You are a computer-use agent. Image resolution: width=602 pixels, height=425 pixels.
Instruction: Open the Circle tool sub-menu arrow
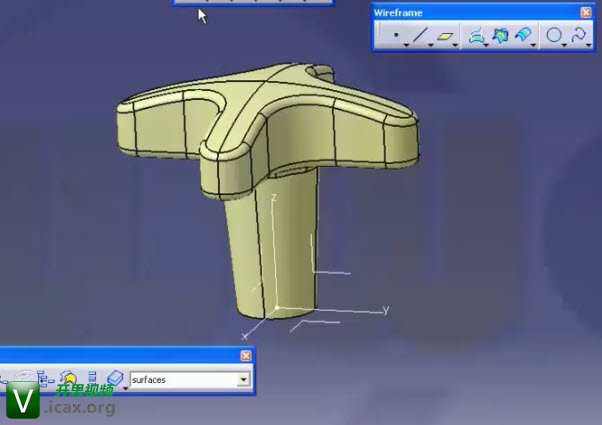564,45
